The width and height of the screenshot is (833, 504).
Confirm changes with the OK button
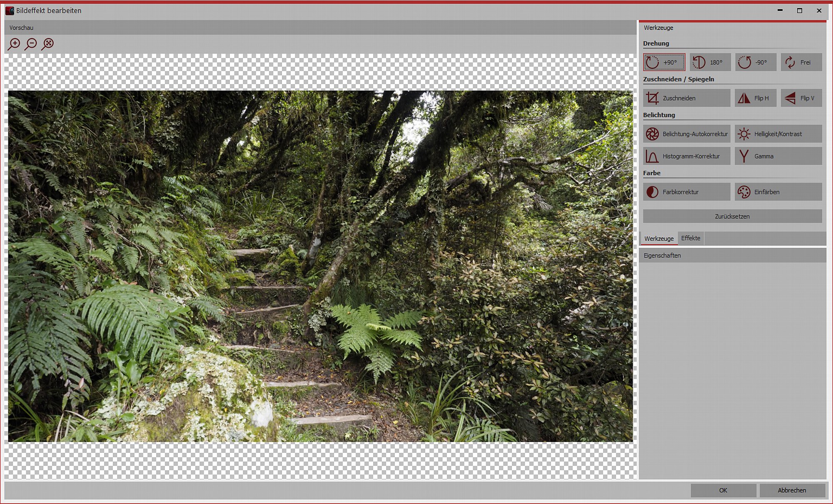tap(723, 490)
